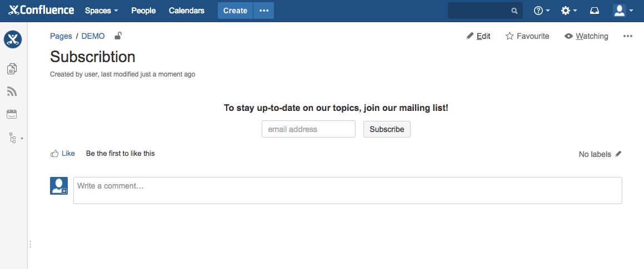Click the email address input field
644x269 pixels.
[308, 129]
